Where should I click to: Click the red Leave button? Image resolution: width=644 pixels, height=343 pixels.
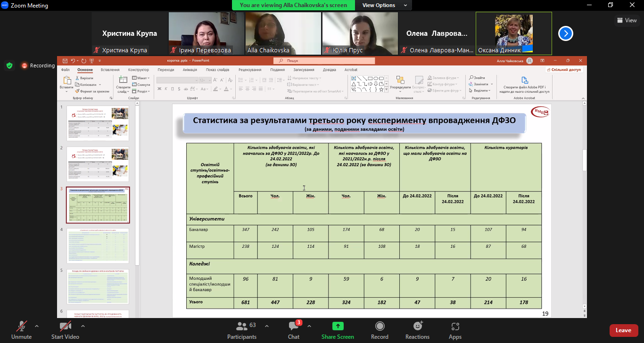(x=623, y=330)
